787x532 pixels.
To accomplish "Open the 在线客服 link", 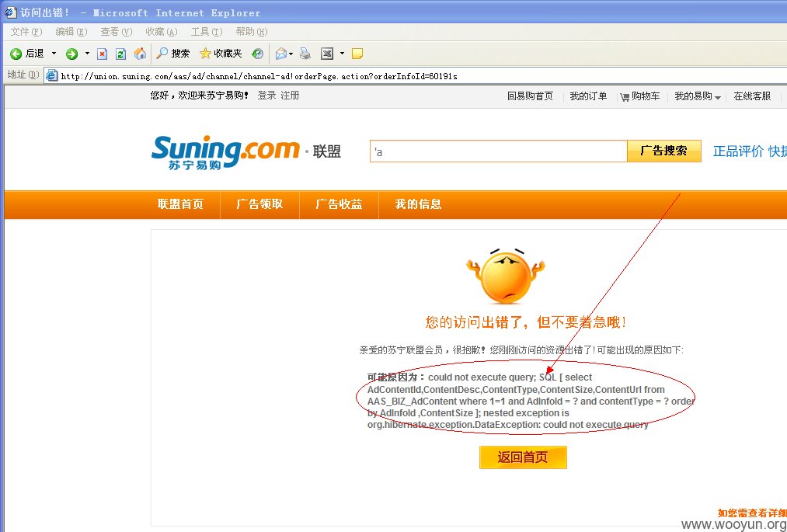I will [x=752, y=96].
